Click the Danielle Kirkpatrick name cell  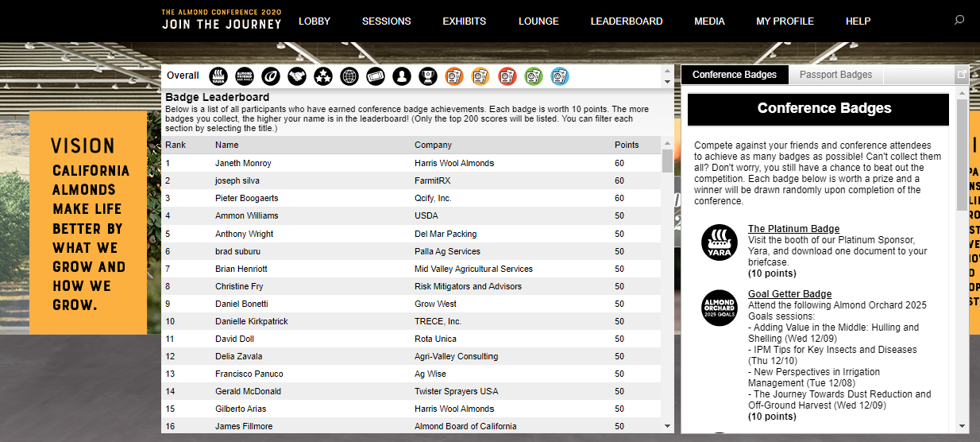252,321
